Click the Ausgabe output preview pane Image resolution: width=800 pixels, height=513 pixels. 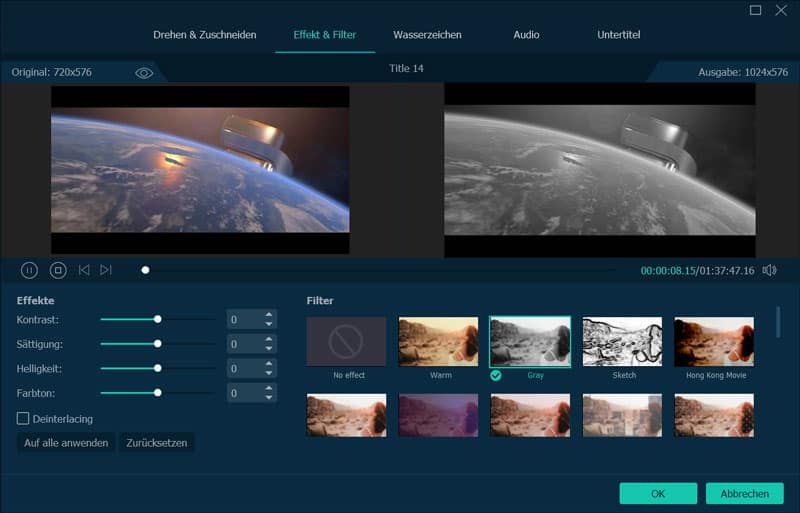(x=600, y=170)
